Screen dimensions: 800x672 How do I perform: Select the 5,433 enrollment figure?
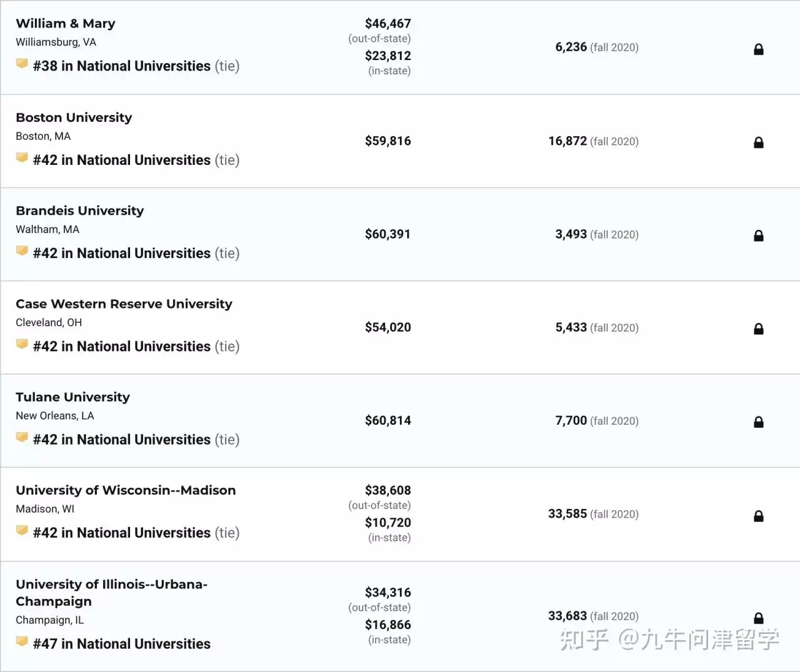(x=571, y=327)
